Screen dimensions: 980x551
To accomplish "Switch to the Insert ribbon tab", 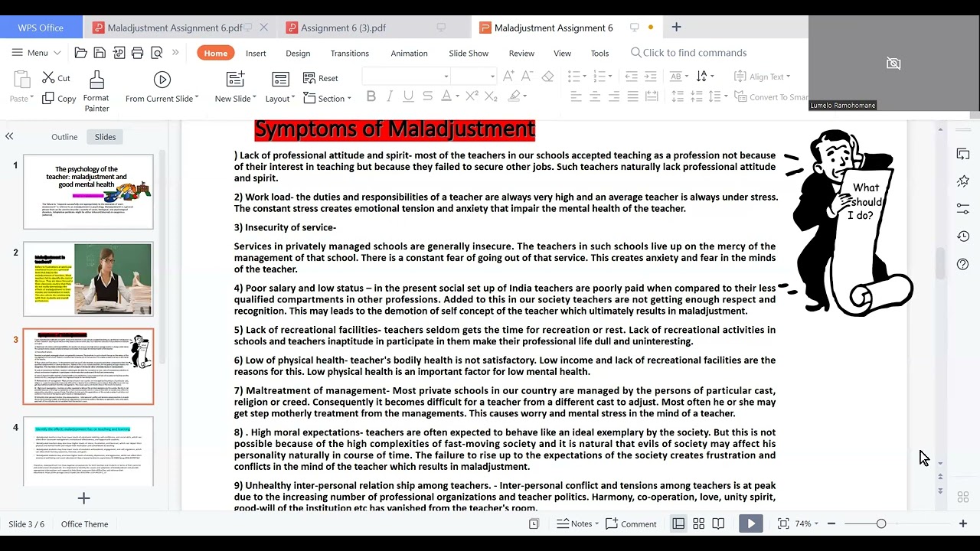I will click(x=256, y=53).
